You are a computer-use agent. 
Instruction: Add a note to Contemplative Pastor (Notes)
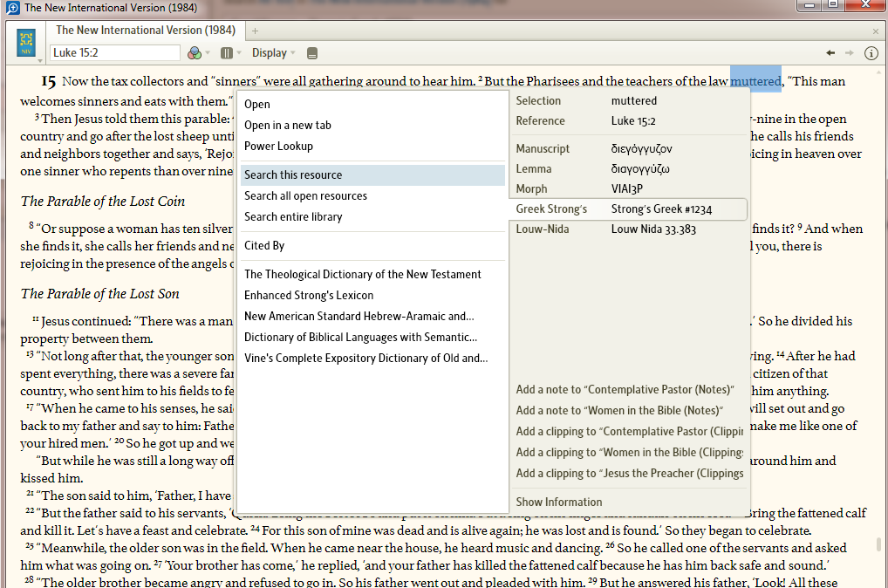625,389
